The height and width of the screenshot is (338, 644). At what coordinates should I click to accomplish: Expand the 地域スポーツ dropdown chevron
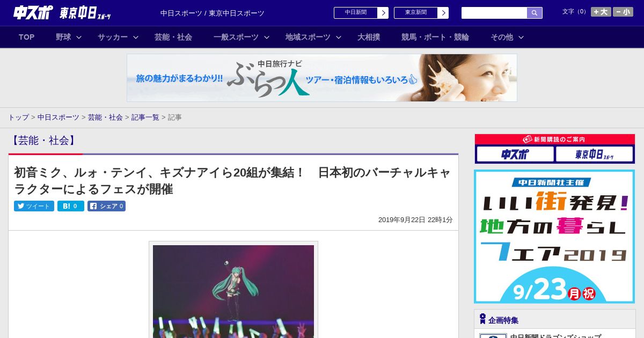(x=339, y=37)
